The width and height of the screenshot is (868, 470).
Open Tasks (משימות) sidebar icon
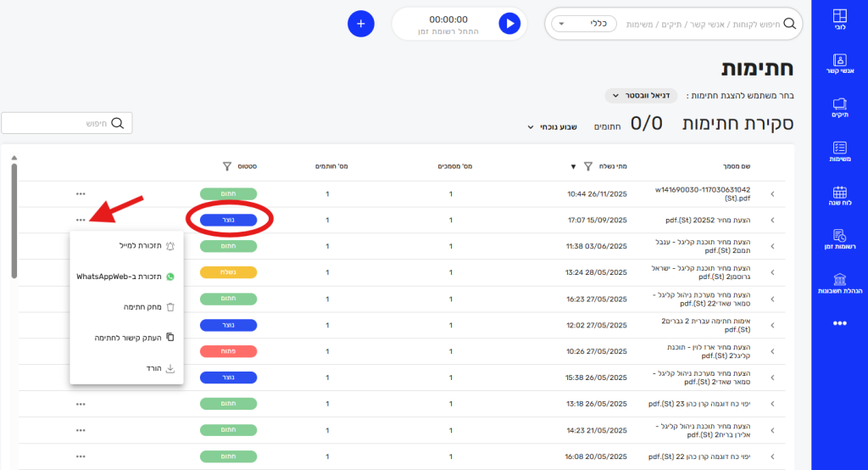coord(839,152)
